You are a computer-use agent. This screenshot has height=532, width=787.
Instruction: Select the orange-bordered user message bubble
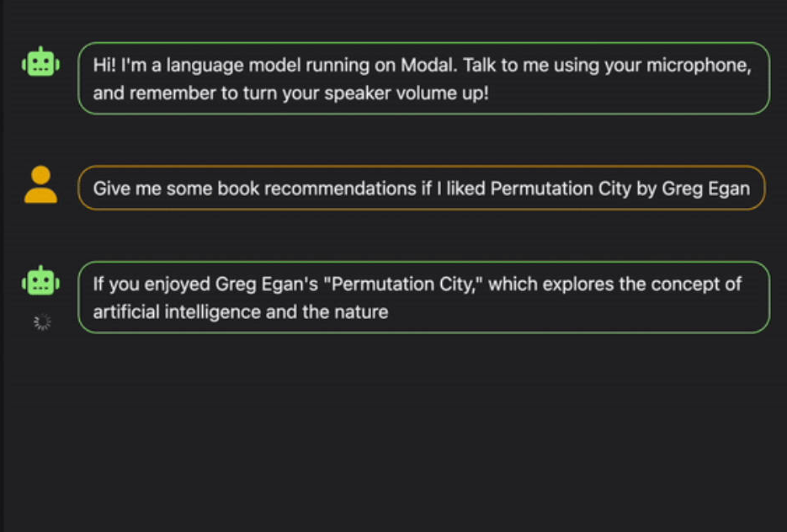pyautogui.click(x=422, y=189)
